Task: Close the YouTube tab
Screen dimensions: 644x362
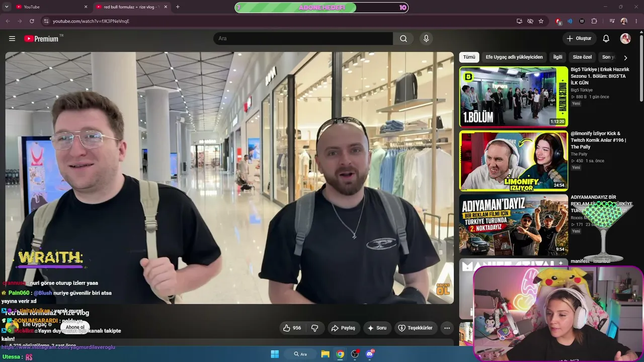Action: [x=86, y=7]
